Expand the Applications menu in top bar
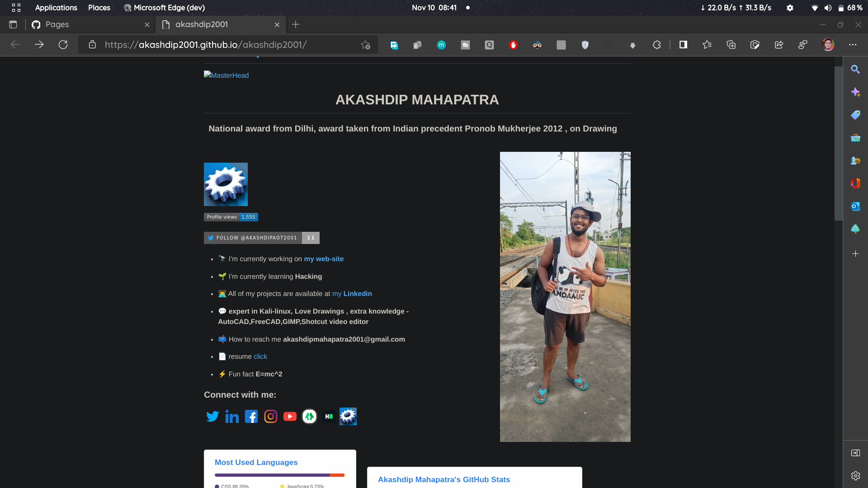This screenshot has height=488, width=868. tap(56, 8)
